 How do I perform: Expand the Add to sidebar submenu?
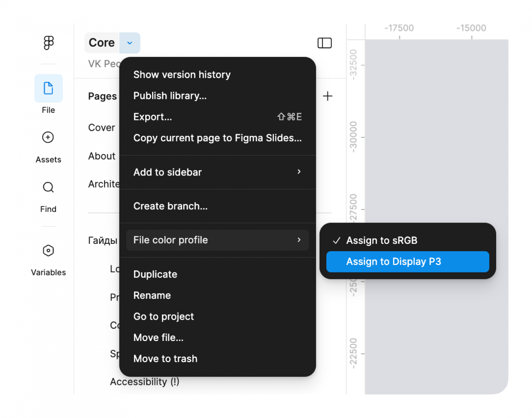299,172
